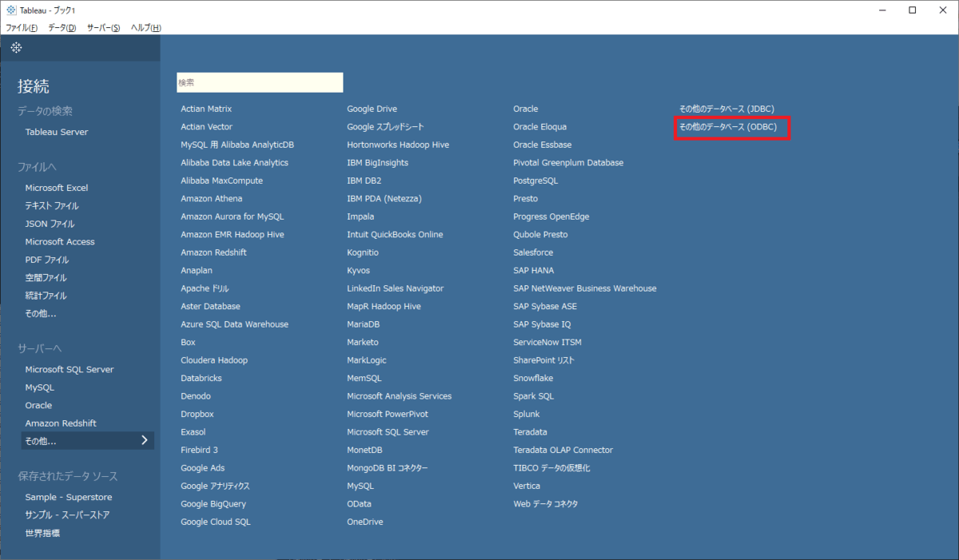Select OneDrive connector
Image resolution: width=959 pixels, height=560 pixels.
(x=365, y=522)
